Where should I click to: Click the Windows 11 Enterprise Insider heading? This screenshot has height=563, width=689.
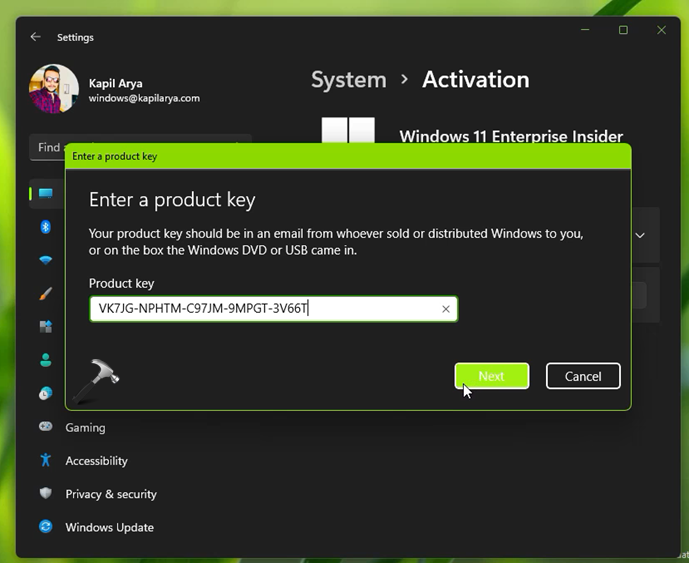pos(511,136)
